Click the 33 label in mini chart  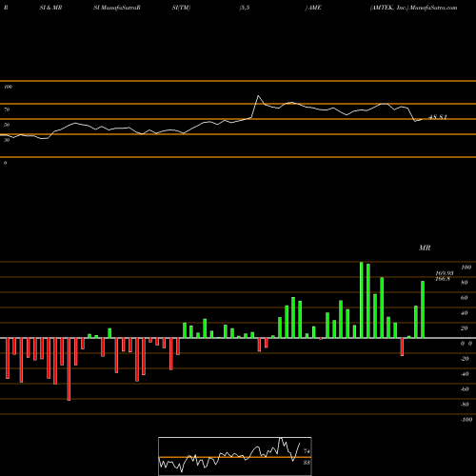click(x=307, y=463)
